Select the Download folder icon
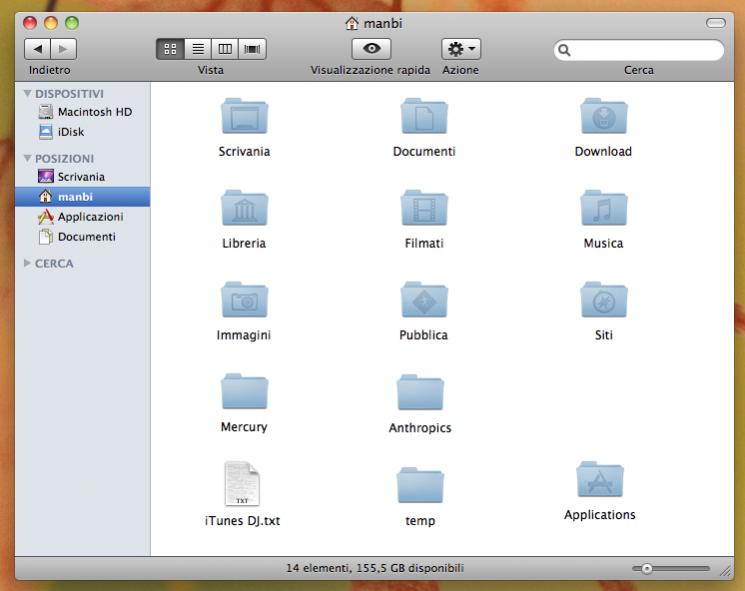This screenshot has height=591, width=745. click(603, 116)
